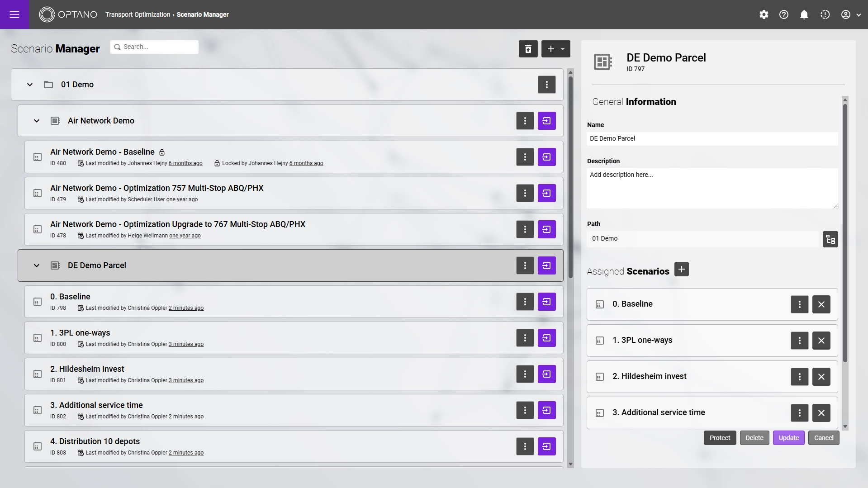The width and height of the screenshot is (868, 488).
Task: Collapse the DE Demo Parcel group
Action: 37,265
